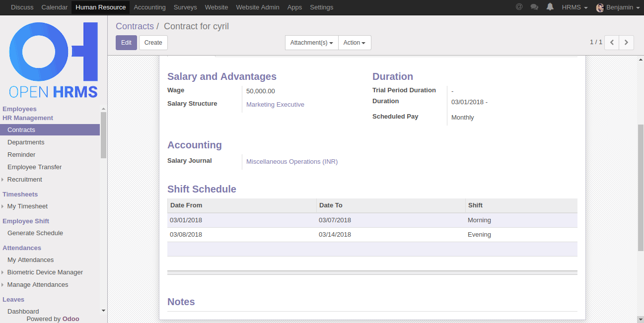Click the notification bell icon
644x323 pixels.
550,7
